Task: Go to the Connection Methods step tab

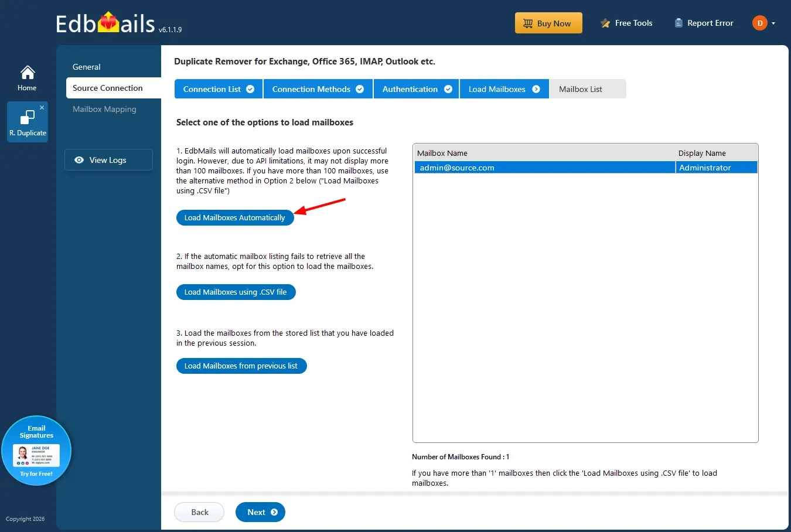Action: coord(318,89)
